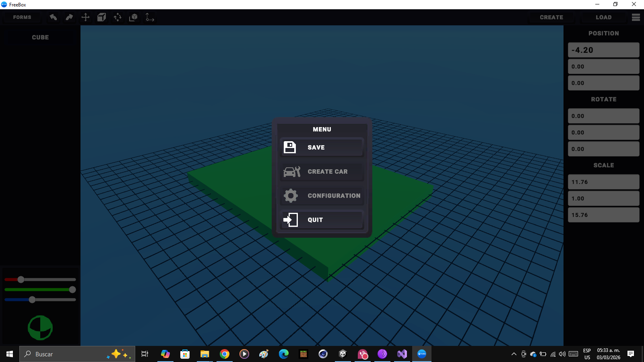
Task: Click the second position field under Position
Action: 604,67
